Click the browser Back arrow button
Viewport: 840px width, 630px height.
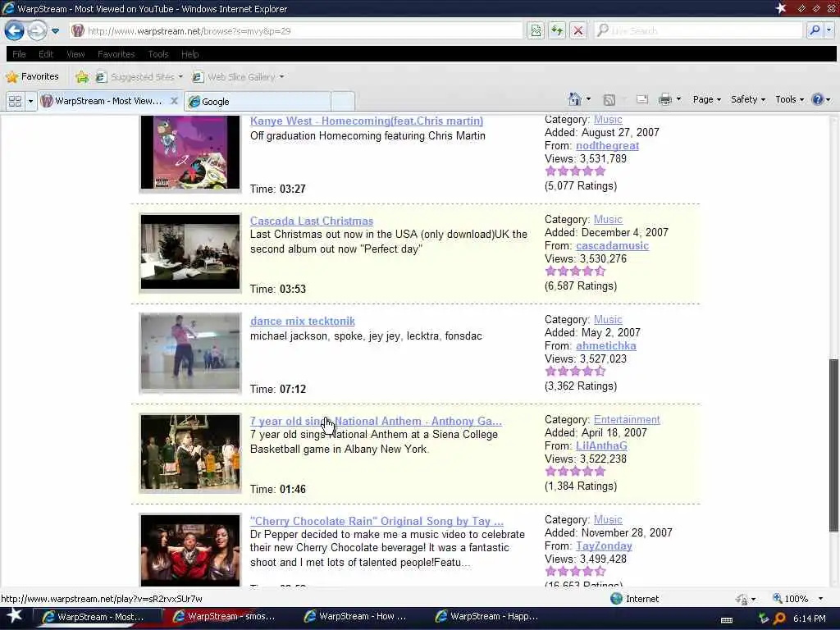[x=15, y=30]
